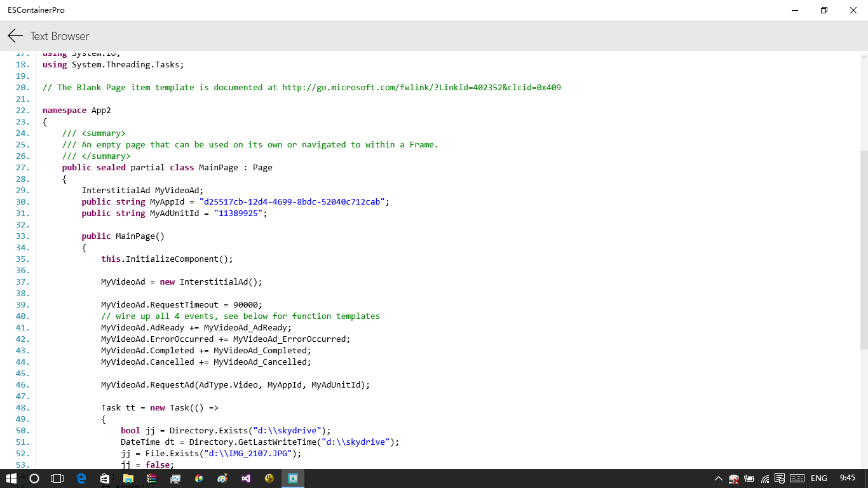This screenshot has width=868, height=488.
Task: Open Microsoft Edge from the taskbar
Action: pos(81,478)
